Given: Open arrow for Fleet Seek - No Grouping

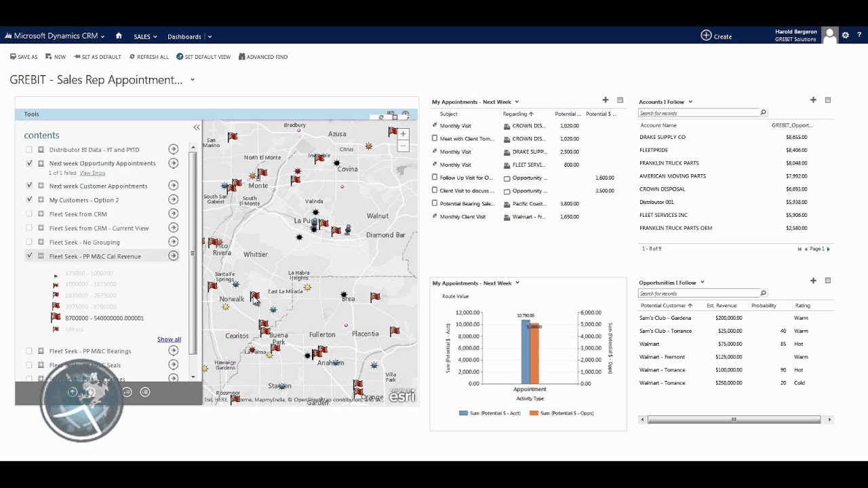Looking at the screenshot, I should 174,242.
